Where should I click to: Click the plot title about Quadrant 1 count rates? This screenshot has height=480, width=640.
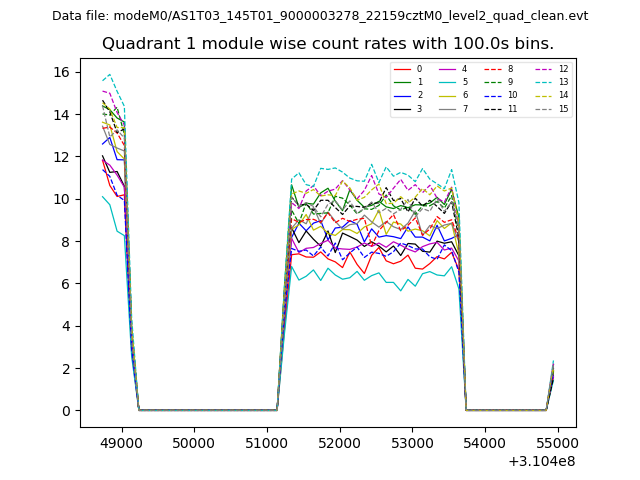[x=327, y=44]
